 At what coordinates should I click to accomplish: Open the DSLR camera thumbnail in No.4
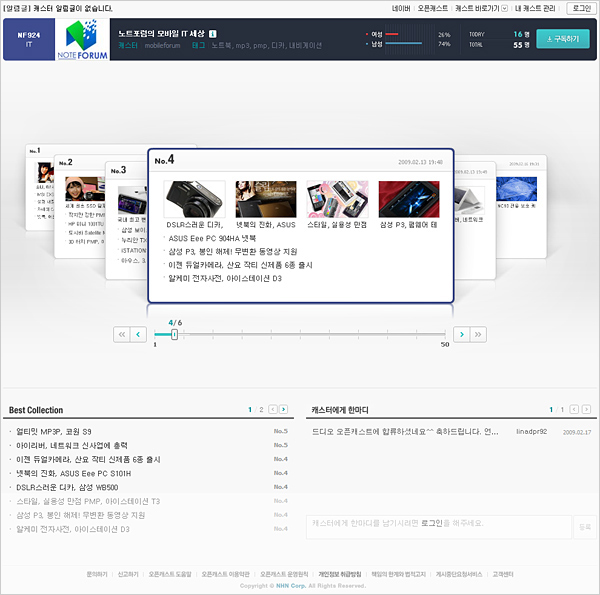(194, 199)
